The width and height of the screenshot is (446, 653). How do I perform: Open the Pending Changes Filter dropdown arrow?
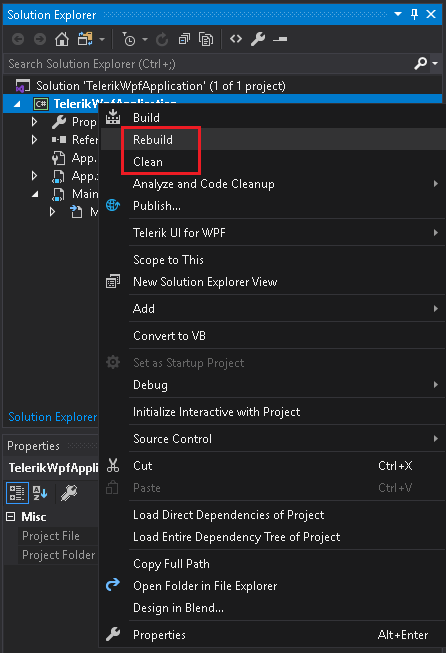tap(145, 40)
